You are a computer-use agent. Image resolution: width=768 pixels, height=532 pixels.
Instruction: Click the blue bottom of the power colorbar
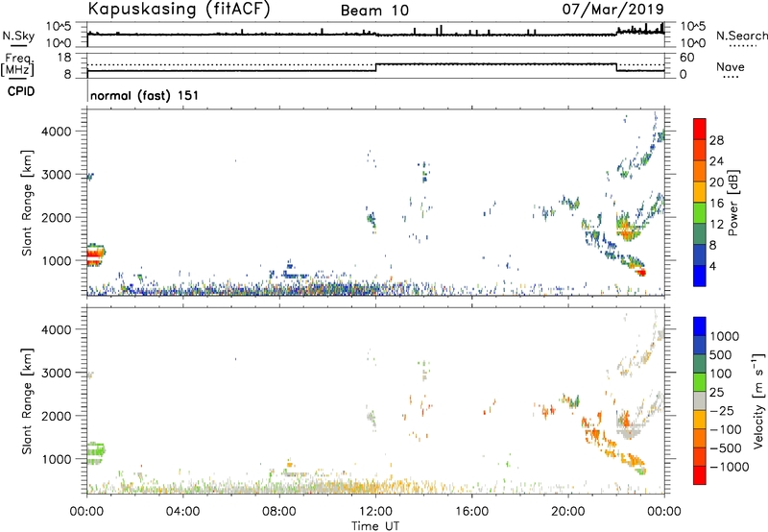700,276
